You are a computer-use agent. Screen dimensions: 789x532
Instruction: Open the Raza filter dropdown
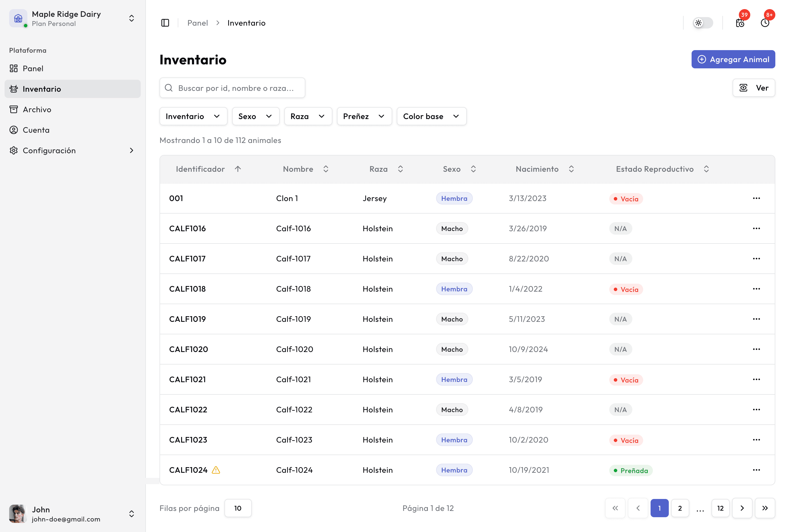point(308,116)
